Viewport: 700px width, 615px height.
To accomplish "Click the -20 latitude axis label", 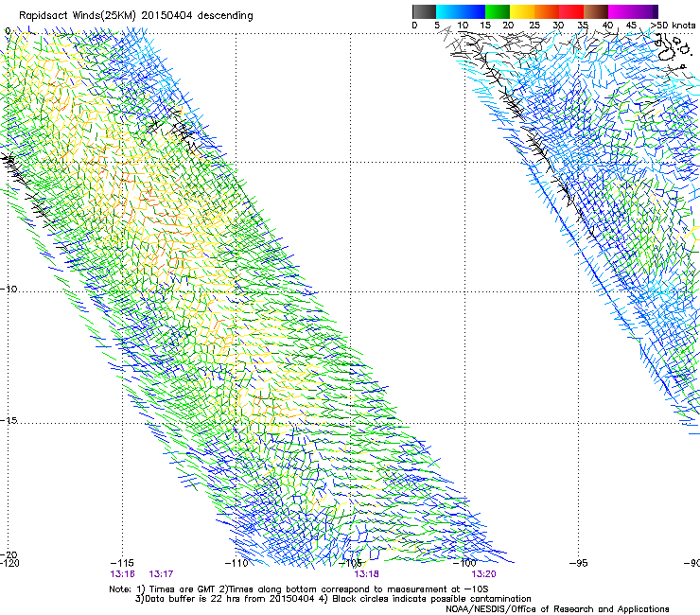I will click(9, 554).
